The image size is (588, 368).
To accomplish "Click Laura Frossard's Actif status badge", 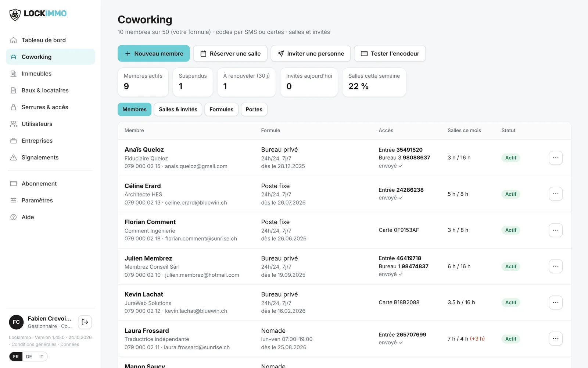I will (x=510, y=339).
